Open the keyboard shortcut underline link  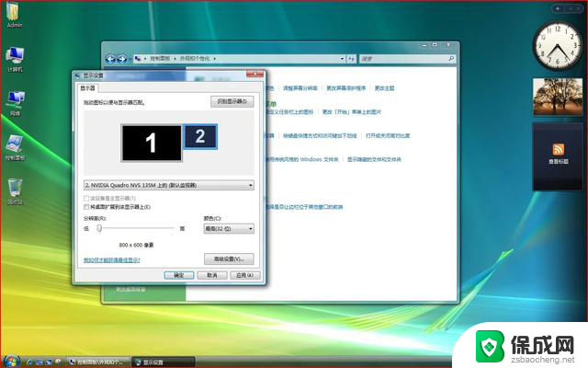pos(320,135)
